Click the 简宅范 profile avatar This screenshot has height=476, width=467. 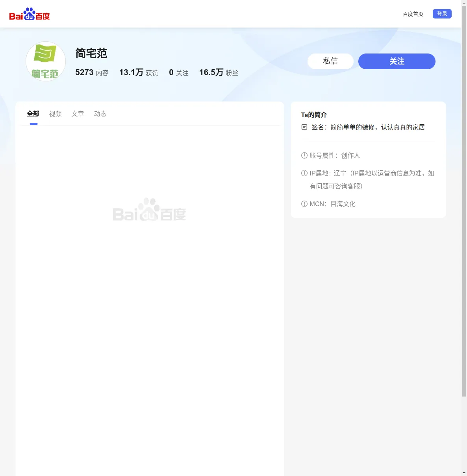pos(46,61)
